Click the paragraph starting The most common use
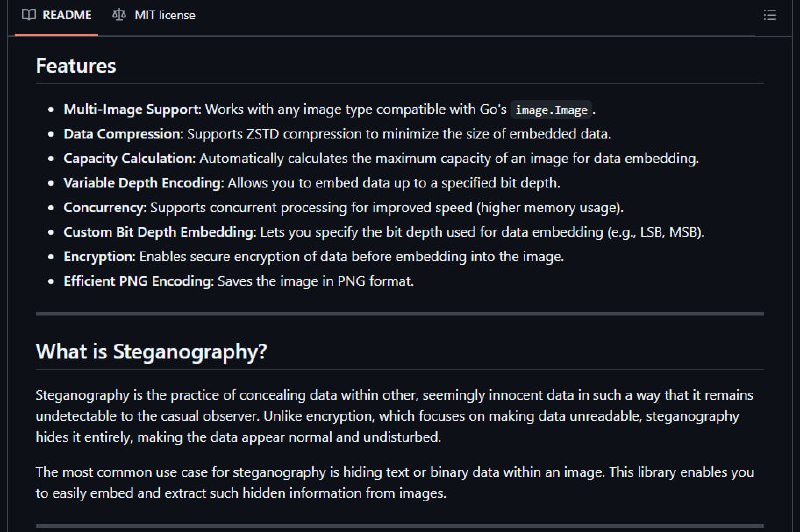This screenshot has height=532, width=800. pyautogui.click(x=394, y=483)
